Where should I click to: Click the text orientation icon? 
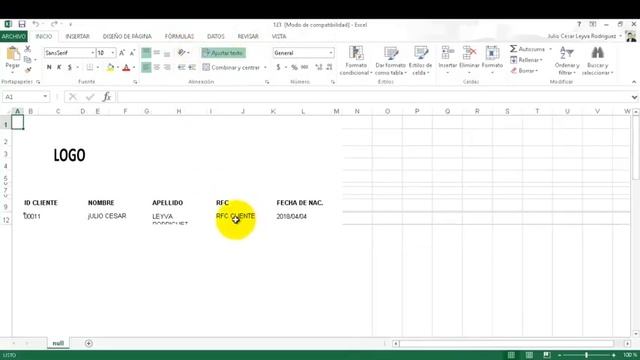coord(182,53)
